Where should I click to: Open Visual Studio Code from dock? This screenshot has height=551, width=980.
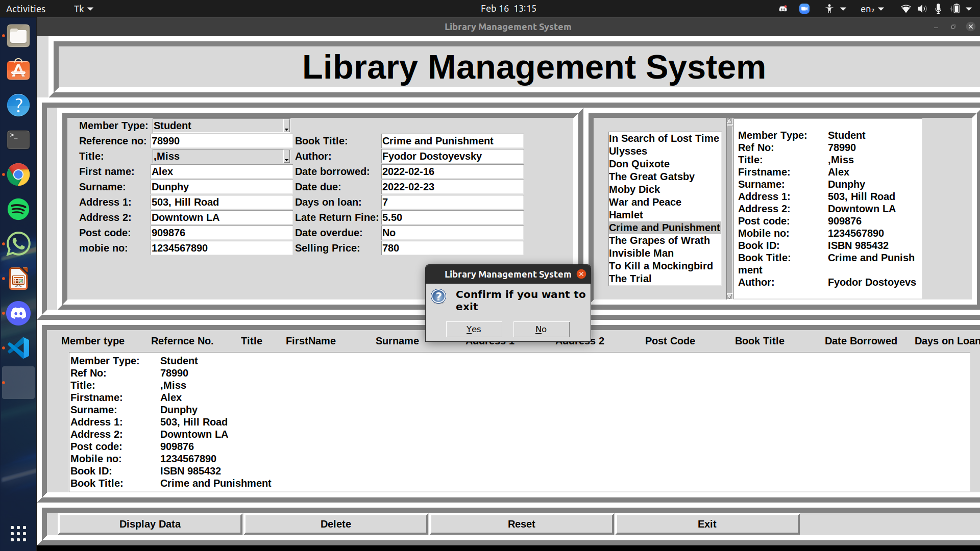click(x=18, y=348)
